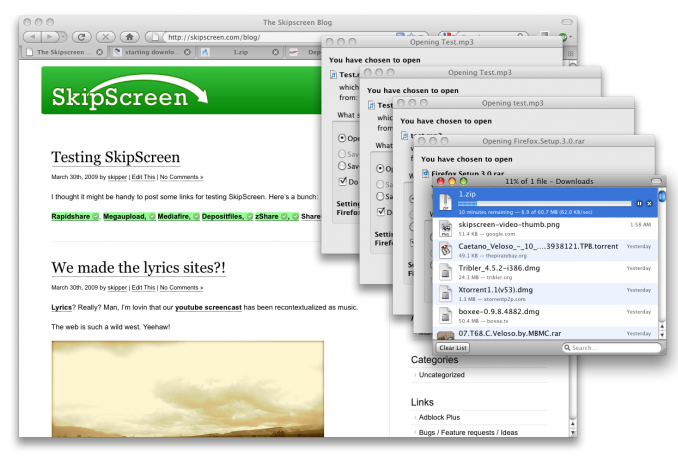Click the Lyrics link in the post
678x460 pixels.
pos(61,307)
